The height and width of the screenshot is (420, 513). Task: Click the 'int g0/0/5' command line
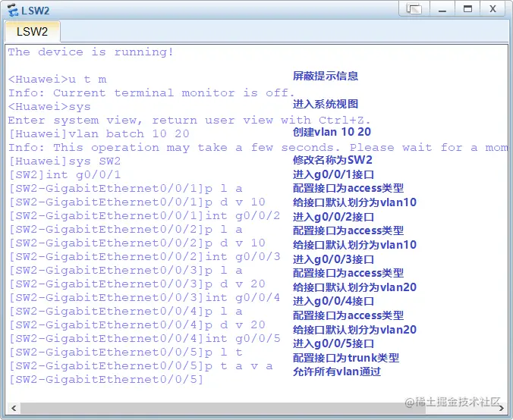pos(144,339)
